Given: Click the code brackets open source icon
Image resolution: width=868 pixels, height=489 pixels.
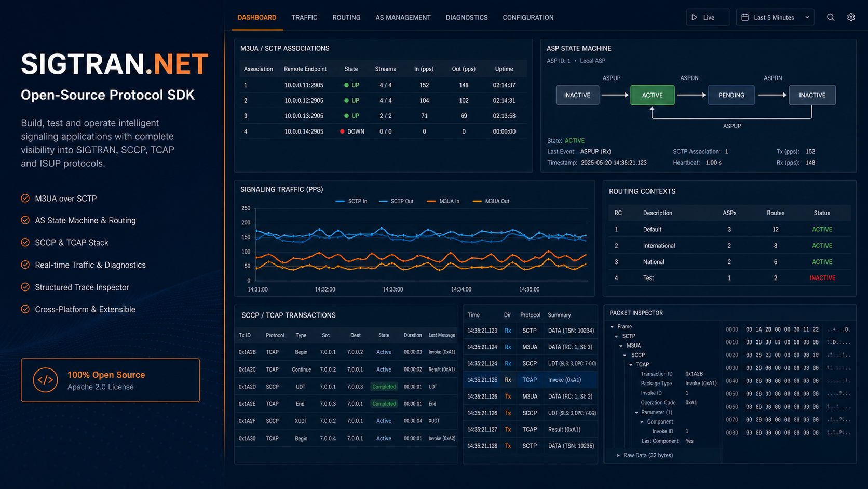Looking at the screenshot, I should point(45,380).
